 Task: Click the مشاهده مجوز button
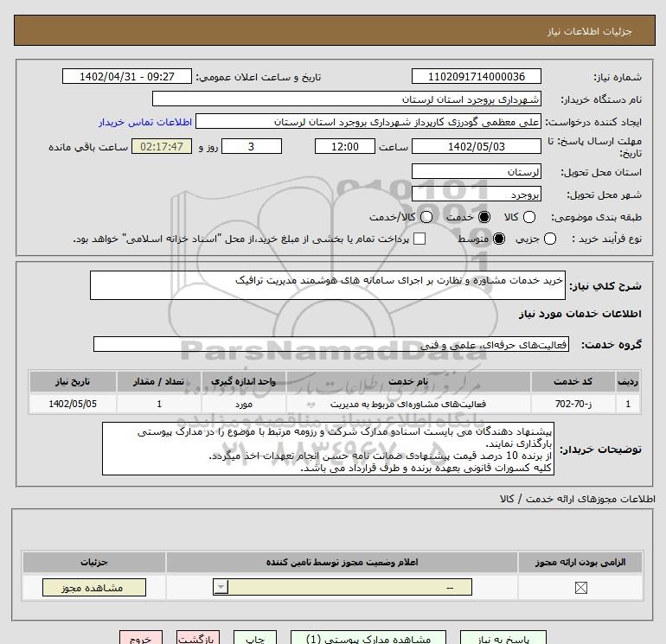click(94, 588)
